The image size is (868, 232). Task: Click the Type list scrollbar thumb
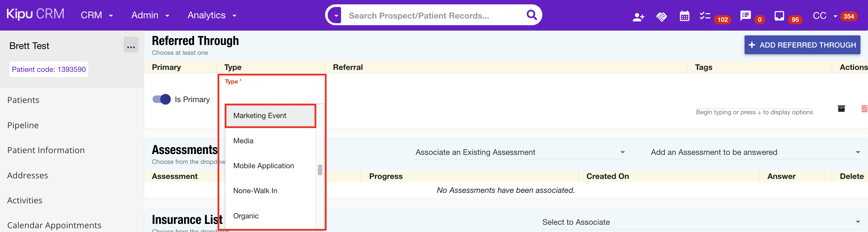coord(320,170)
